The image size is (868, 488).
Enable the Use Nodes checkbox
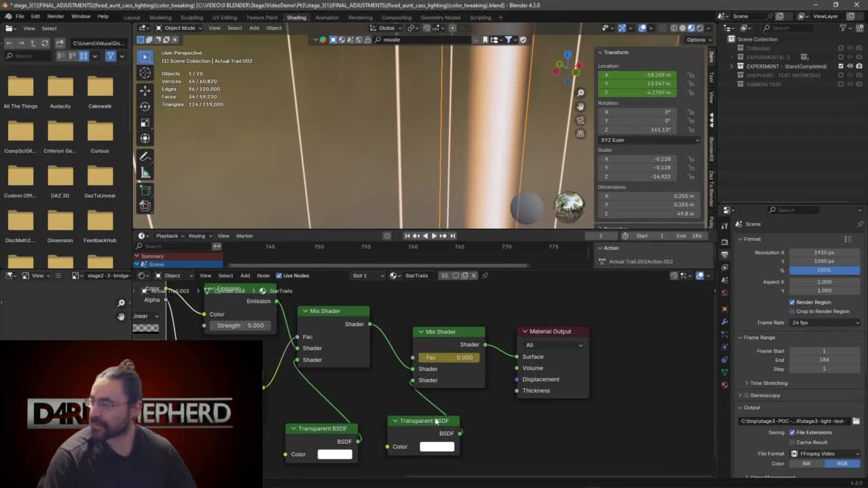[x=279, y=276]
